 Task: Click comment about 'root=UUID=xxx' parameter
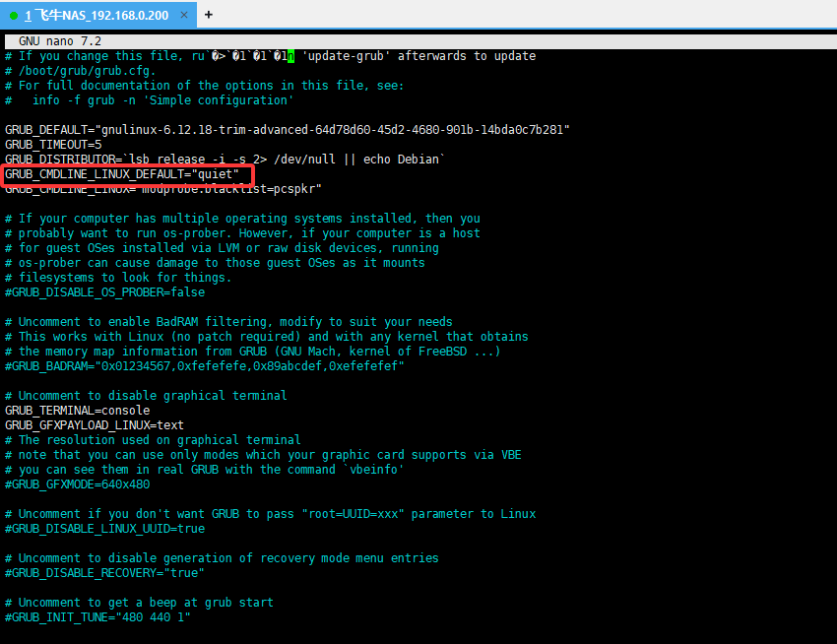pyautogui.click(x=270, y=514)
